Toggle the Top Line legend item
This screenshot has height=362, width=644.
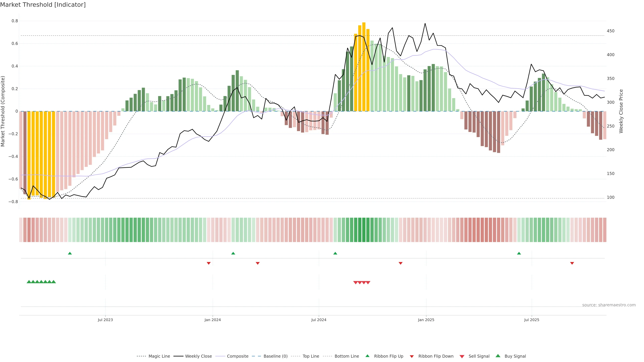point(311,356)
